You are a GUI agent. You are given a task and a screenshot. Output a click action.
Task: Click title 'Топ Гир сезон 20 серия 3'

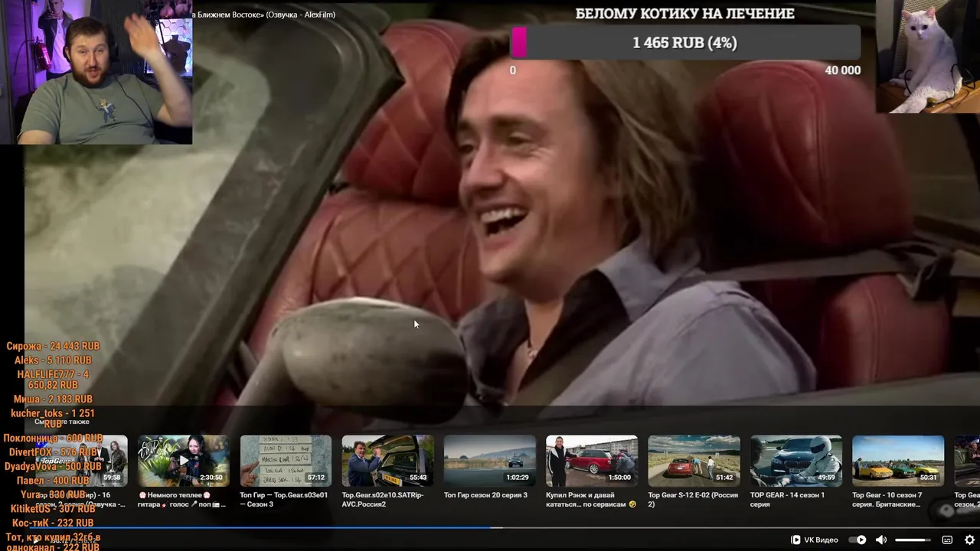pyautogui.click(x=485, y=495)
